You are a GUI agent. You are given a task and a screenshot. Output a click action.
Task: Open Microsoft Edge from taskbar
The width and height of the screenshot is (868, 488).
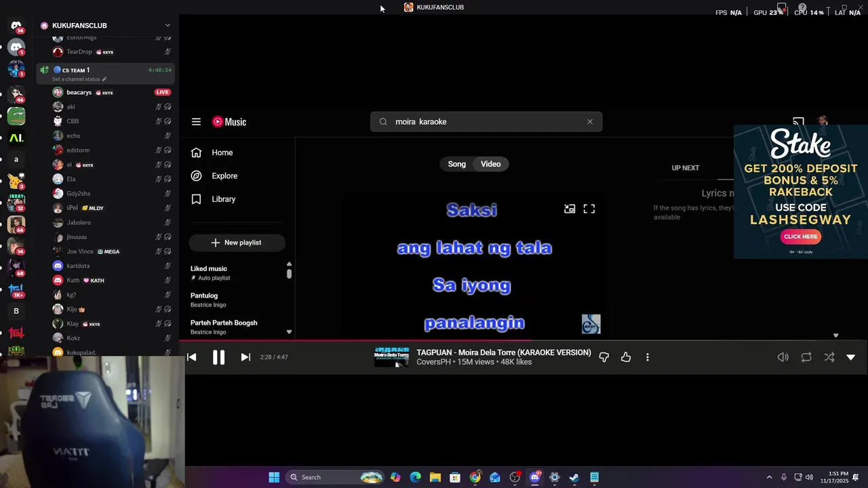416,477
